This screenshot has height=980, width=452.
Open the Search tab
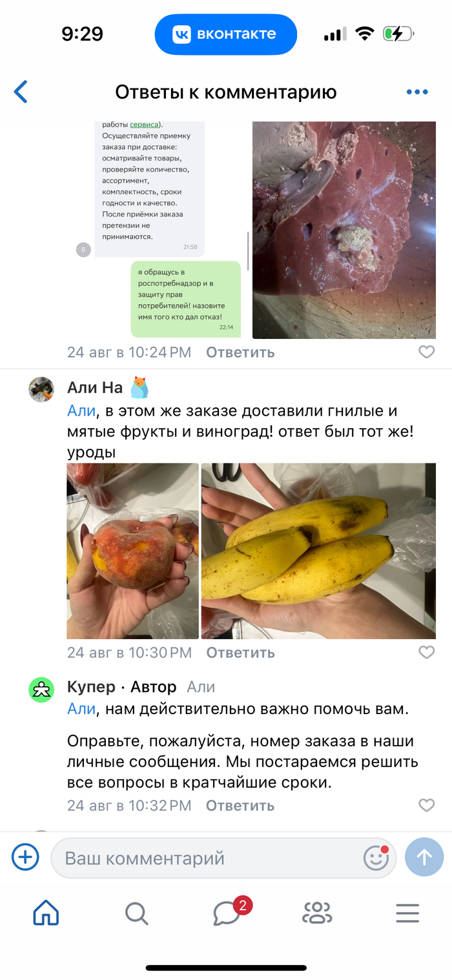point(136,914)
